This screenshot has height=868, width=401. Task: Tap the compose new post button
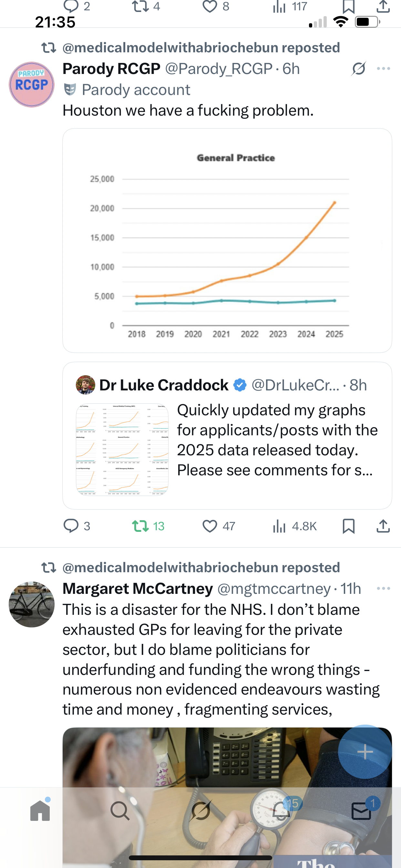pyautogui.click(x=365, y=751)
